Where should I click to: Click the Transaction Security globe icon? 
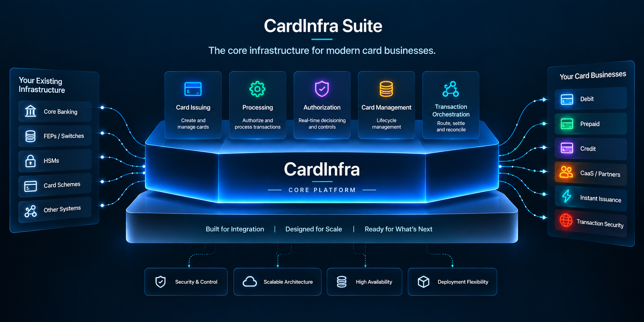click(x=566, y=220)
